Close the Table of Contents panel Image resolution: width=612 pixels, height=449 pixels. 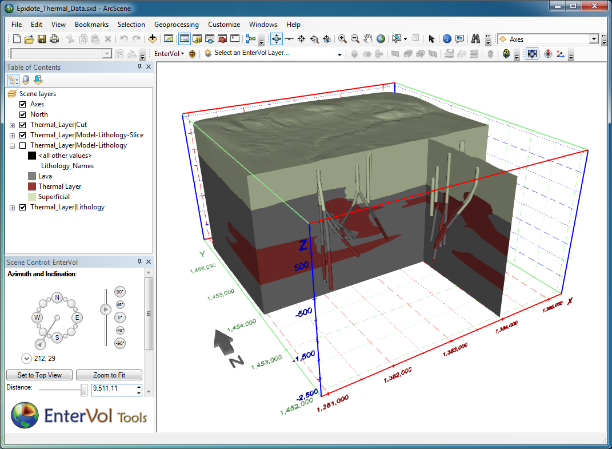[149, 67]
